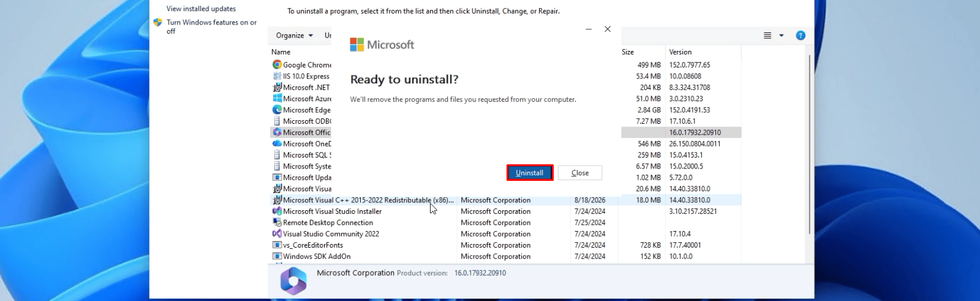Select the Google Chrome icon
The height and width of the screenshot is (301, 980).
[x=277, y=64]
